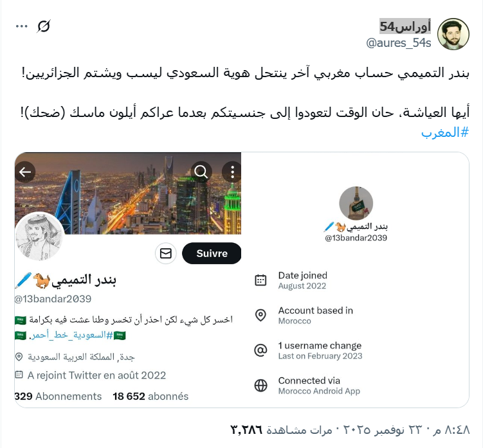
Task: Click the 18 652 abonnés count
Action: coord(150,397)
